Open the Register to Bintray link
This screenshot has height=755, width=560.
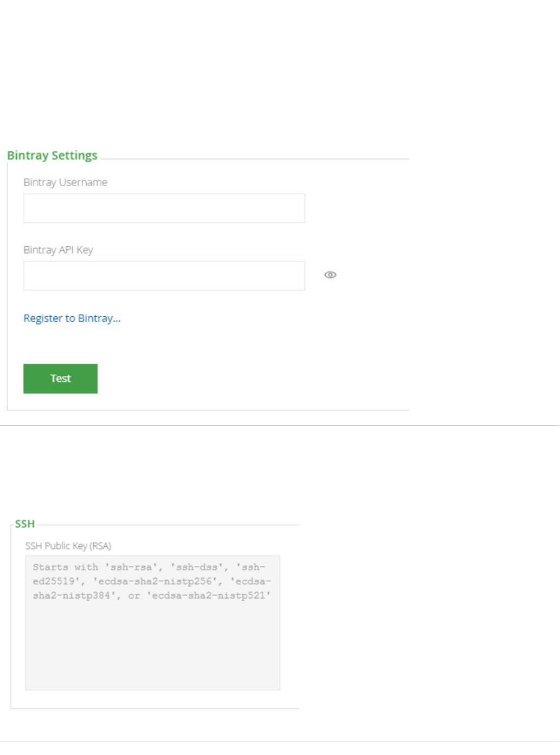click(72, 318)
